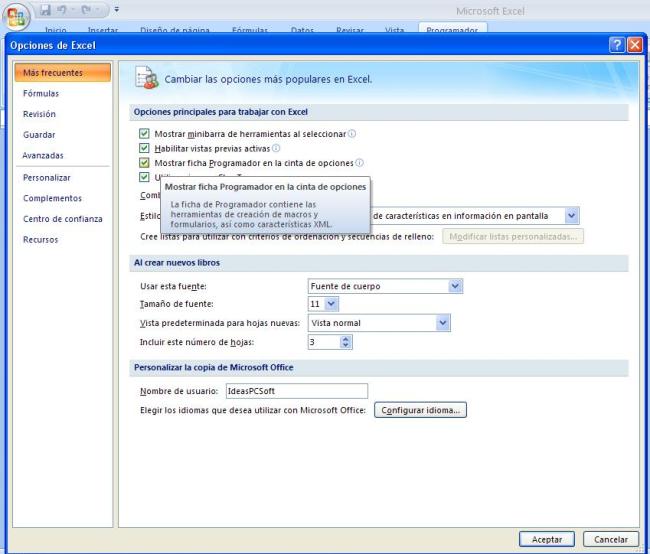
Task: Click info icon beside Mostrar ficha Programador
Action: point(360,162)
